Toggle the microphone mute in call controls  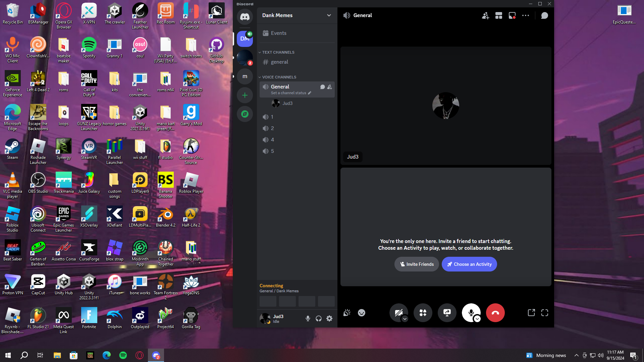(x=471, y=312)
